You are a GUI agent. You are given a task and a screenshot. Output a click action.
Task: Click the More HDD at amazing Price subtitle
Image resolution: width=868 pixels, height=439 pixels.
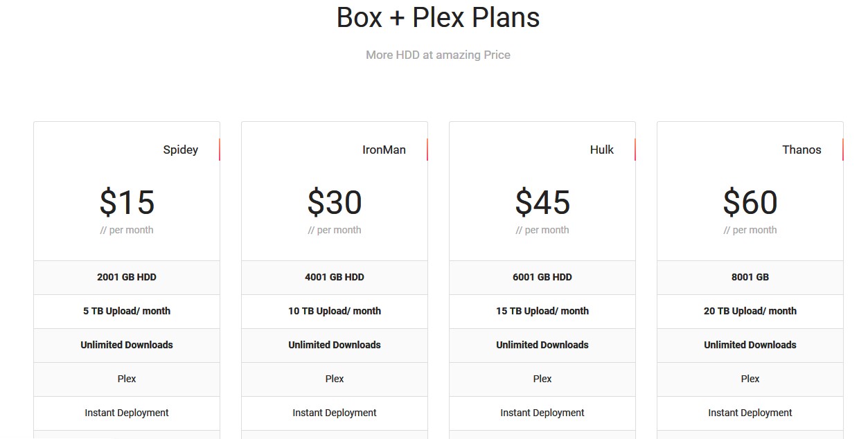438,55
